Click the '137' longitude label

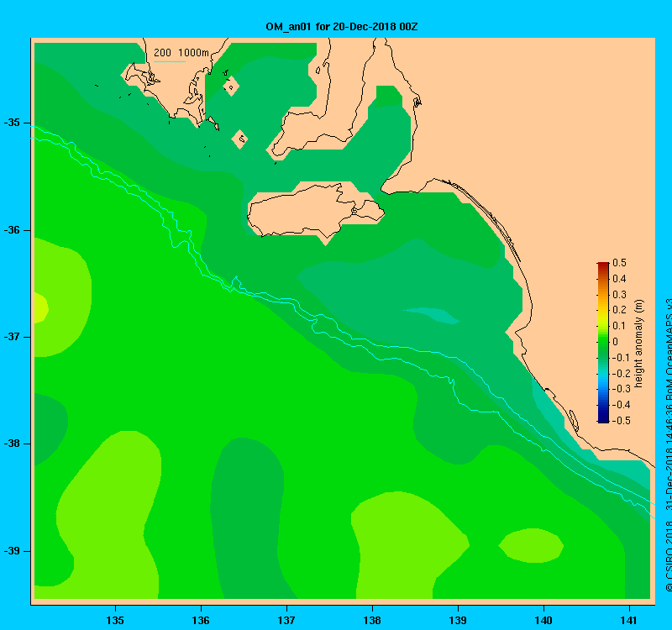click(286, 620)
